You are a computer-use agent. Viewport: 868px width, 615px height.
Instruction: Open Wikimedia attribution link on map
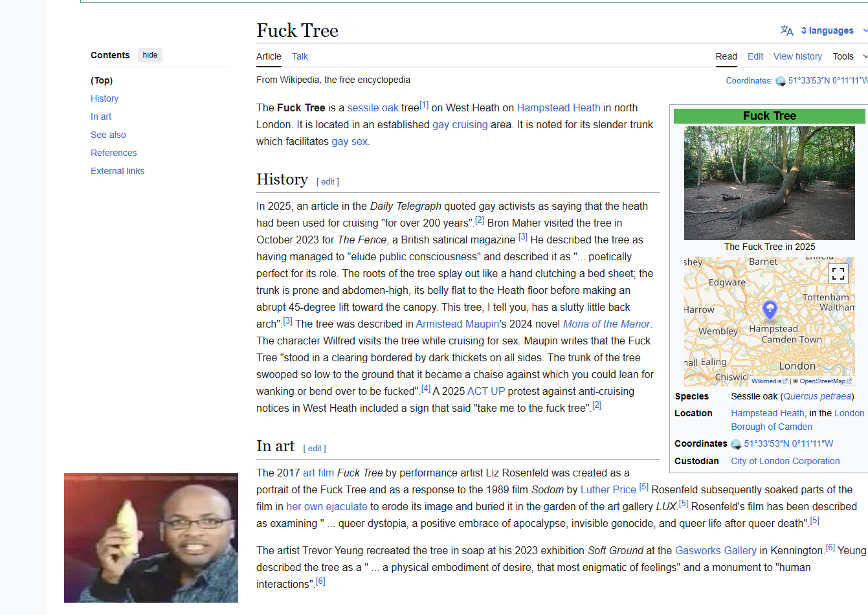[x=769, y=381]
